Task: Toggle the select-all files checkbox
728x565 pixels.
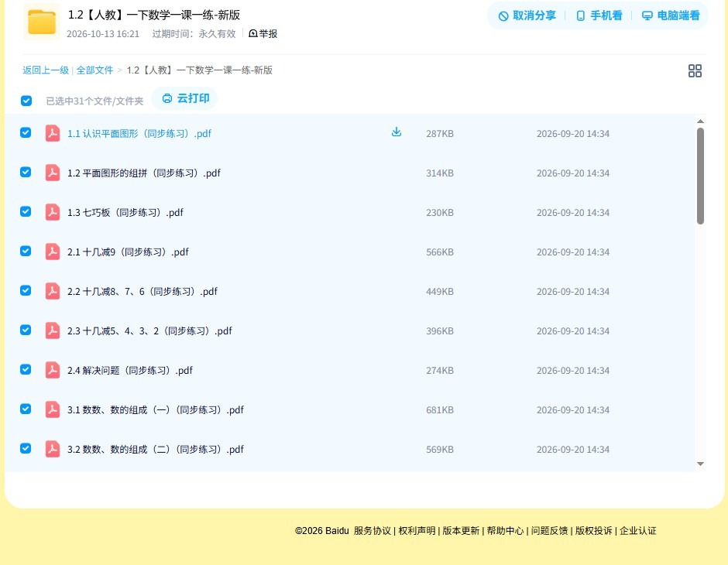Action: (x=26, y=101)
